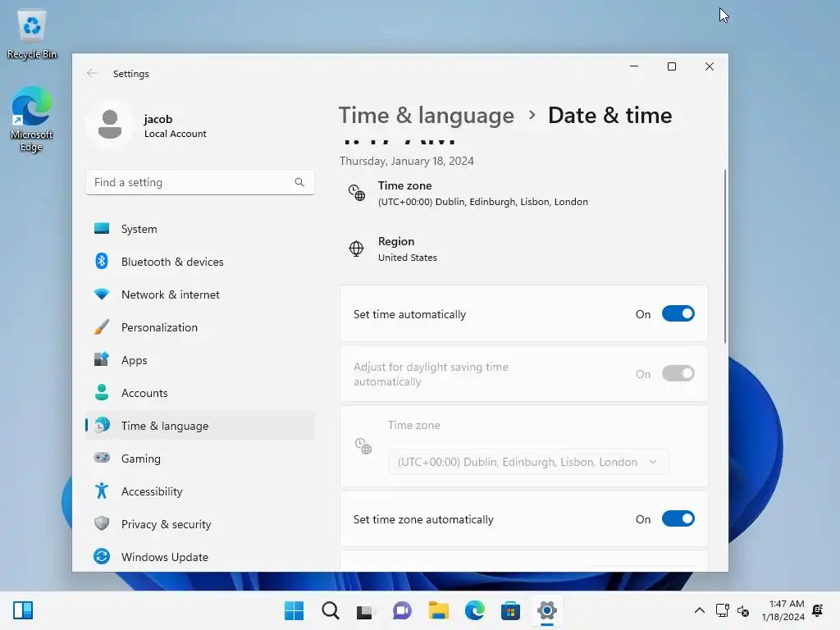This screenshot has width=840, height=630.
Task: Turn off Set time automatically toggle
Action: point(678,314)
